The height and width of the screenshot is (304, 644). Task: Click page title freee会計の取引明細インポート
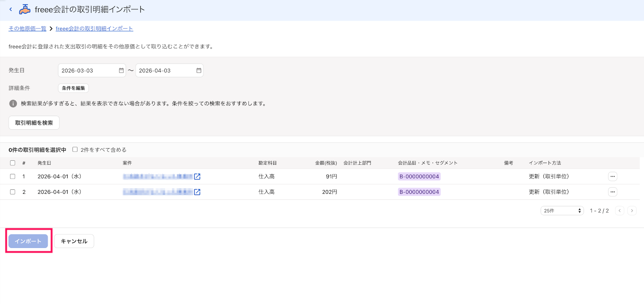(90, 9)
